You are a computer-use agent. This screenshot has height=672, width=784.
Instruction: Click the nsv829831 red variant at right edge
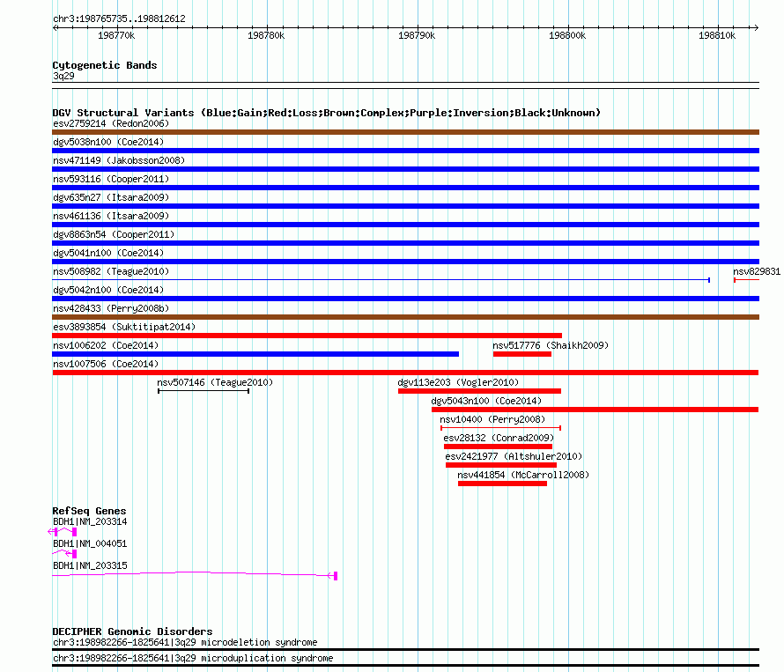click(x=746, y=280)
